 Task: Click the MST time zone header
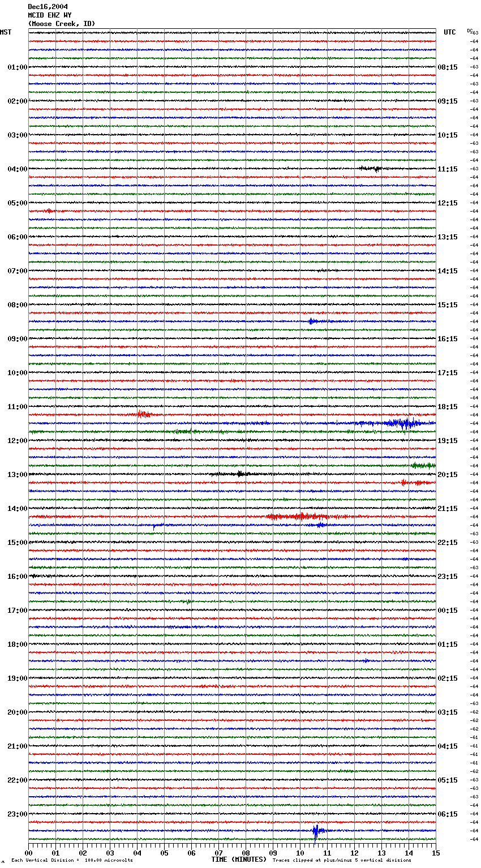[6, 32]
